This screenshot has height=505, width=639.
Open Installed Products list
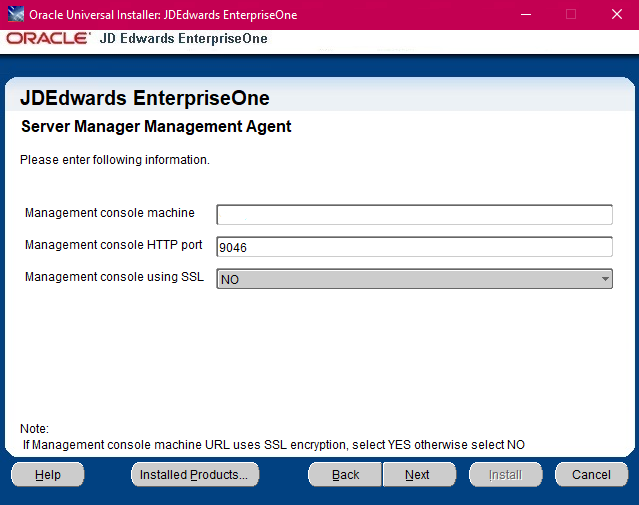point(195,474)
